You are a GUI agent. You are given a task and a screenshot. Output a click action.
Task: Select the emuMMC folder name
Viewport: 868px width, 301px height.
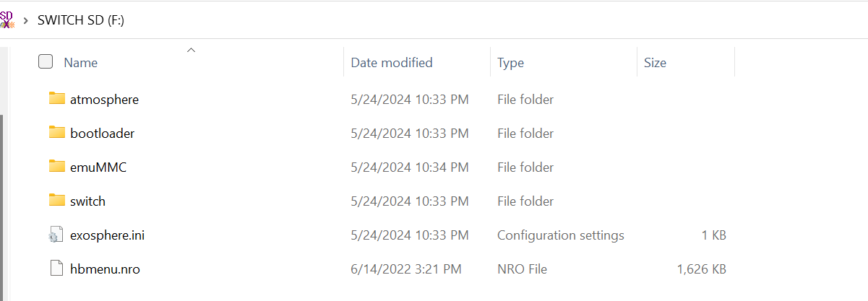tap(98, 167)
